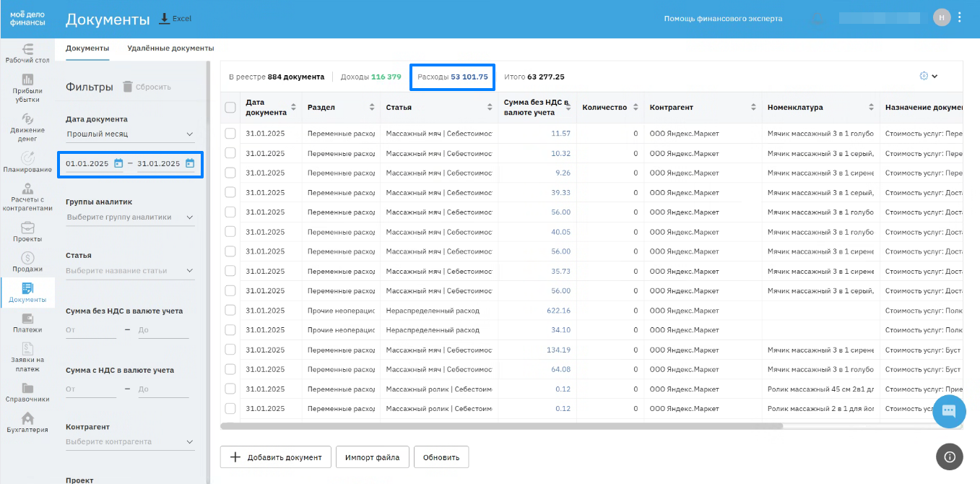Open the chat support bubble

[x=949, y=412]
